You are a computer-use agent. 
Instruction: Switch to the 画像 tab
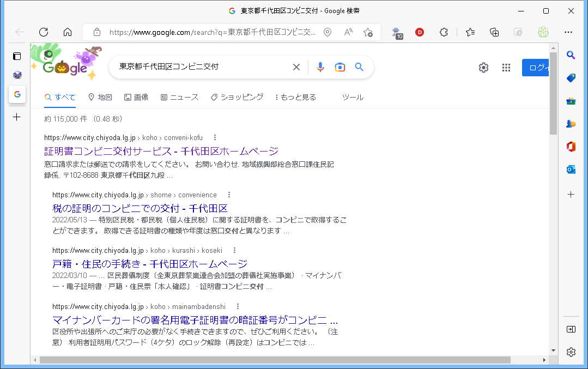coord(136,98)
